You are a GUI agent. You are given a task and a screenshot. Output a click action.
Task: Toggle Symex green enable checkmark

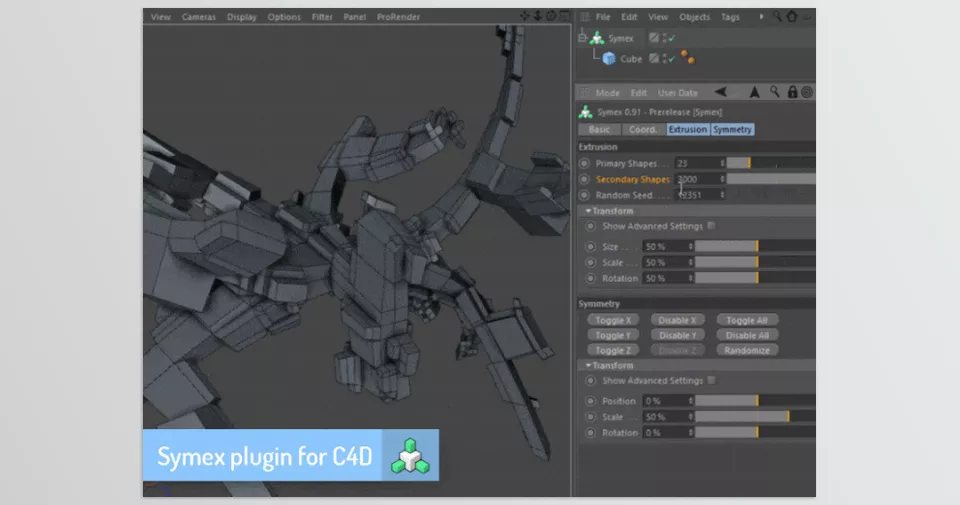pos(672,38)
